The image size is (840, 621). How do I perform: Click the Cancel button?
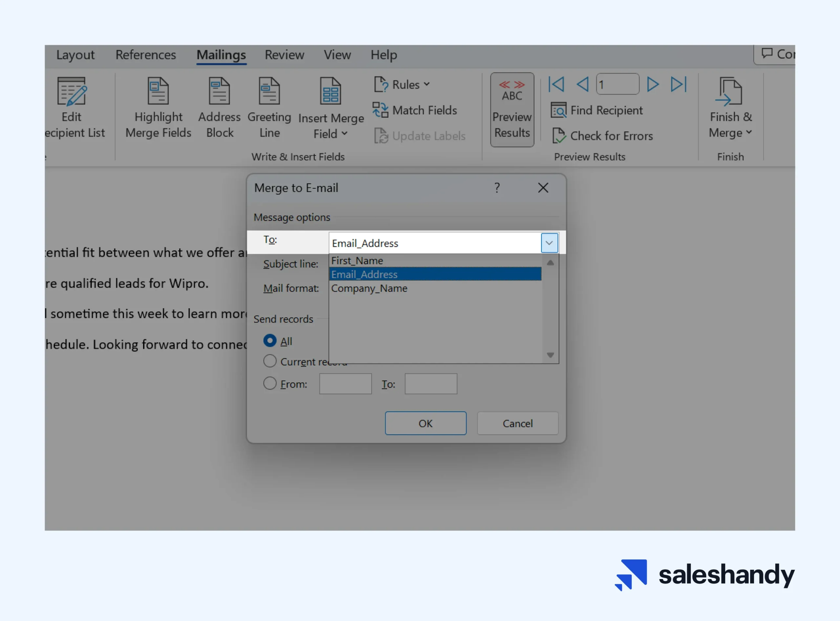point(518,423)
